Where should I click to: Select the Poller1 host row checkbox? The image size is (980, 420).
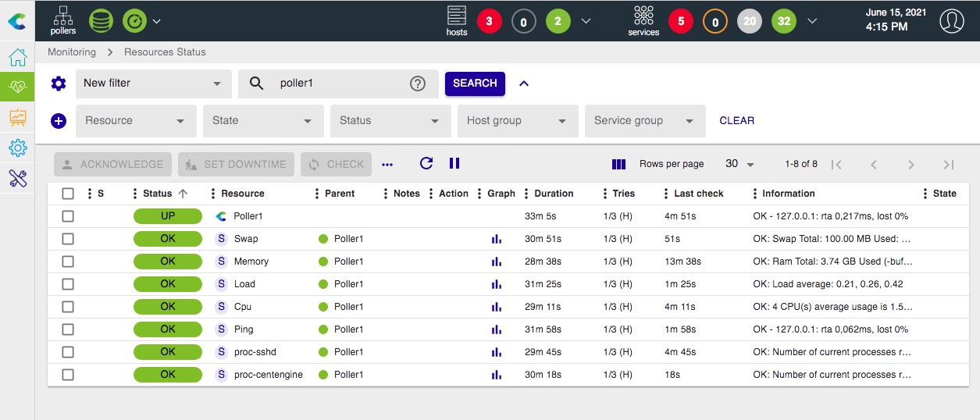68,216
